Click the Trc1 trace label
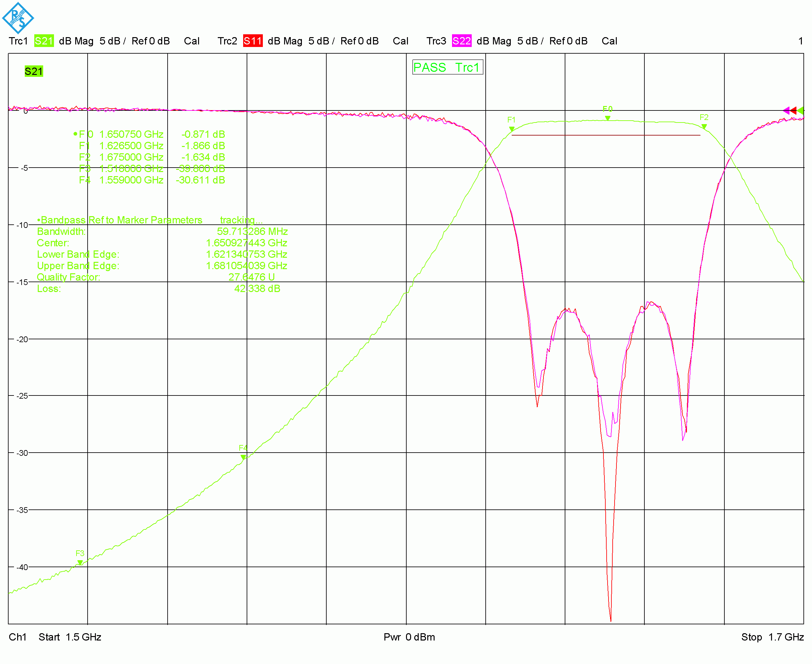This screenshot has width=812, height=664. click(x=18, y=41)
